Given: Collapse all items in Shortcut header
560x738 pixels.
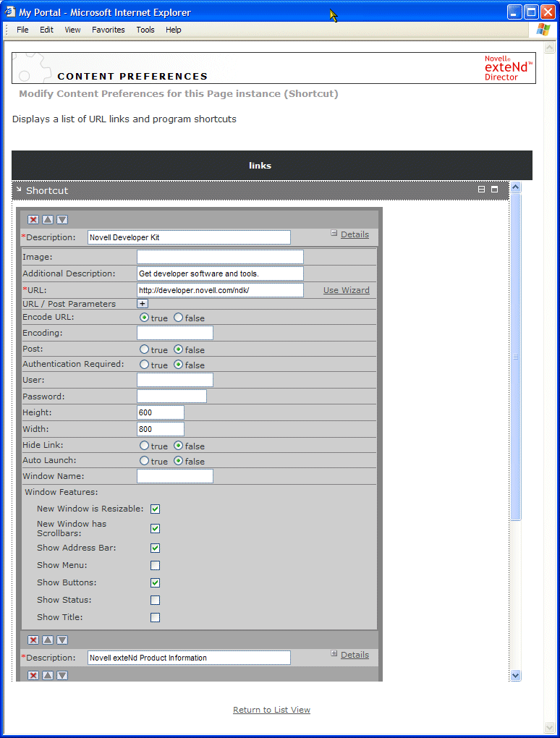Looking at the screenshot, I should 481,190.
